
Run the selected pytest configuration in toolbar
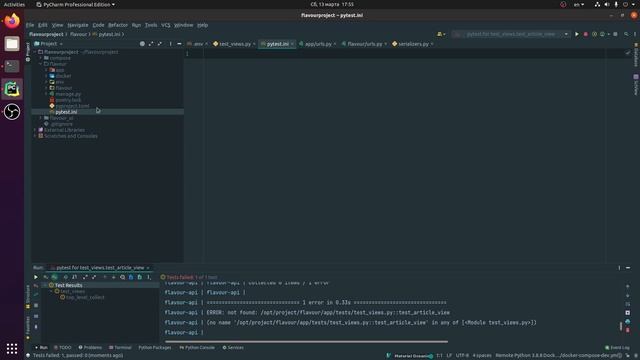[x=577, y=34]
